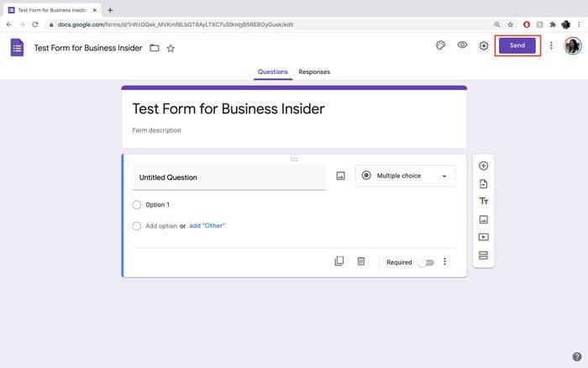Add title and description via Tt icon
This screenshot has width=588, height=368.
(x=483, y=201)
